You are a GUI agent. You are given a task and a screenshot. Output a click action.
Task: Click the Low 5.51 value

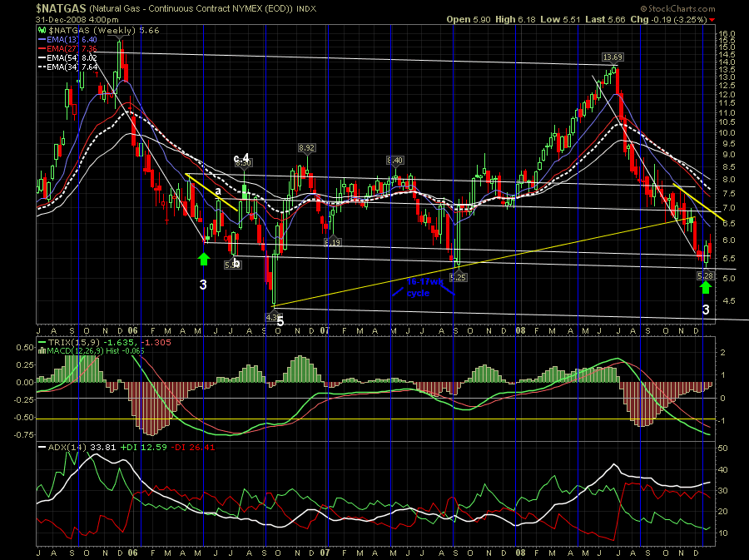coord(560,20)
